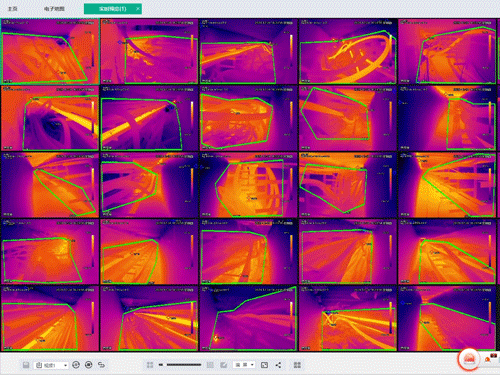Switch to the 主页 home tab
The height and width of the screenshot is (375, 500).
13,9
